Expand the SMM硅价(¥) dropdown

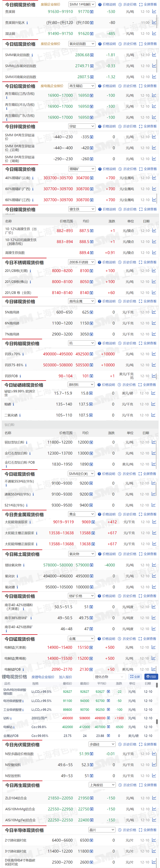pyautogui.click(x=82, y=474)
